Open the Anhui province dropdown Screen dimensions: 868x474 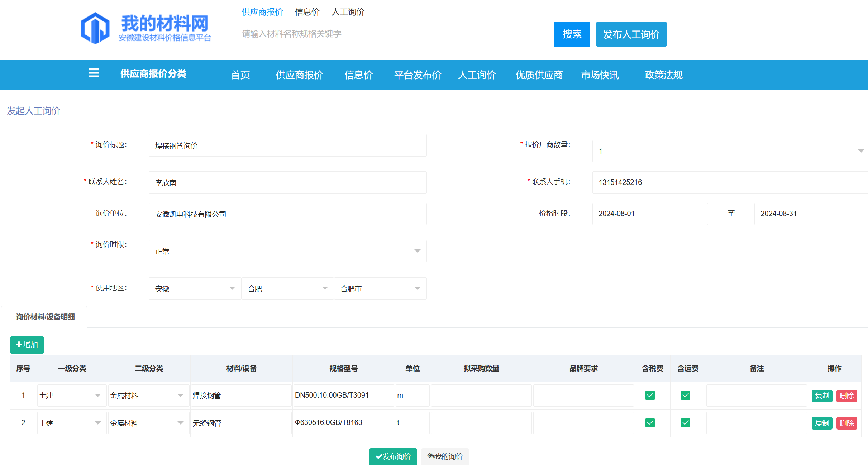coord(195,288)
